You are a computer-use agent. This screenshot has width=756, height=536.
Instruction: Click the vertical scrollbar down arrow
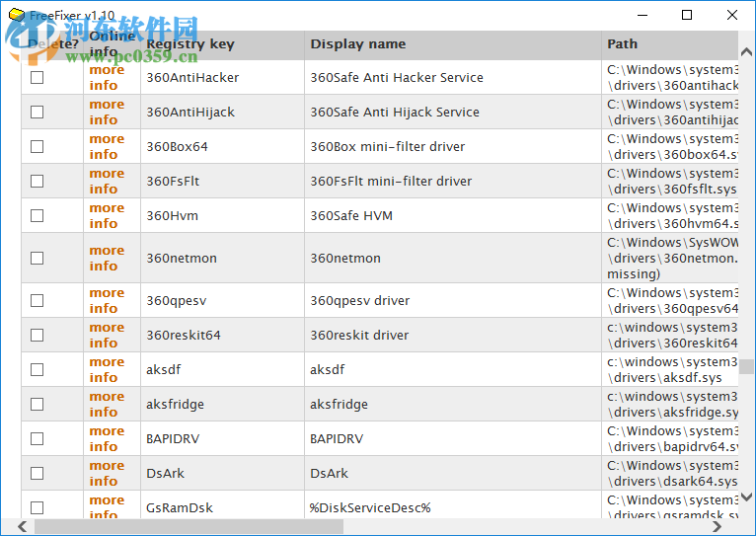point(746,497)
